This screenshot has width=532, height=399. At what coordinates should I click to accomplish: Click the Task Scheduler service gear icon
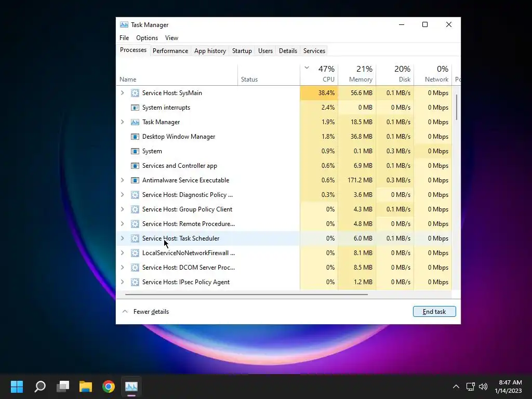pyautogui.click(x=135, y=238)
